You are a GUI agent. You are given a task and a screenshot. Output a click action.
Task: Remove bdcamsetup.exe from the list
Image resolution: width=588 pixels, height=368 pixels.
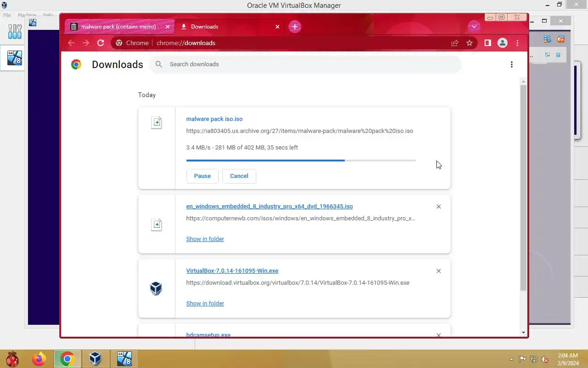point(439,335)
